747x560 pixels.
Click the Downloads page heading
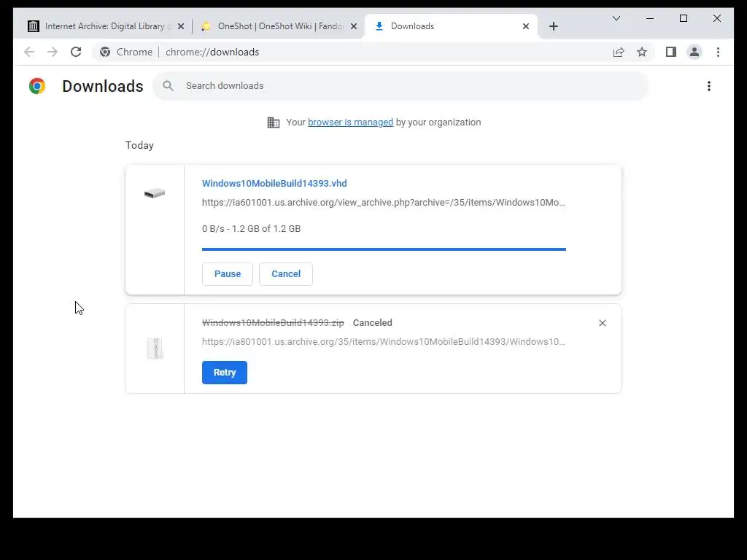tap(103, 86)
